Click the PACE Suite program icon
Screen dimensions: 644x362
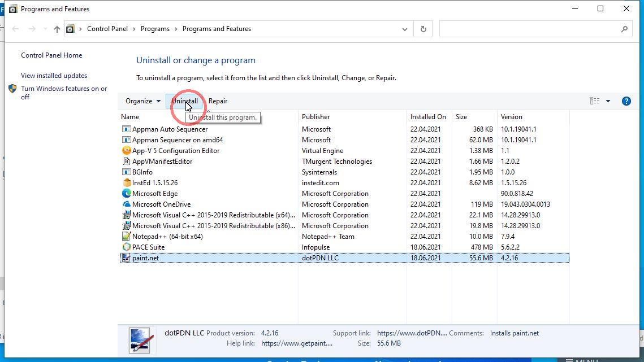[x=127, y=247]
